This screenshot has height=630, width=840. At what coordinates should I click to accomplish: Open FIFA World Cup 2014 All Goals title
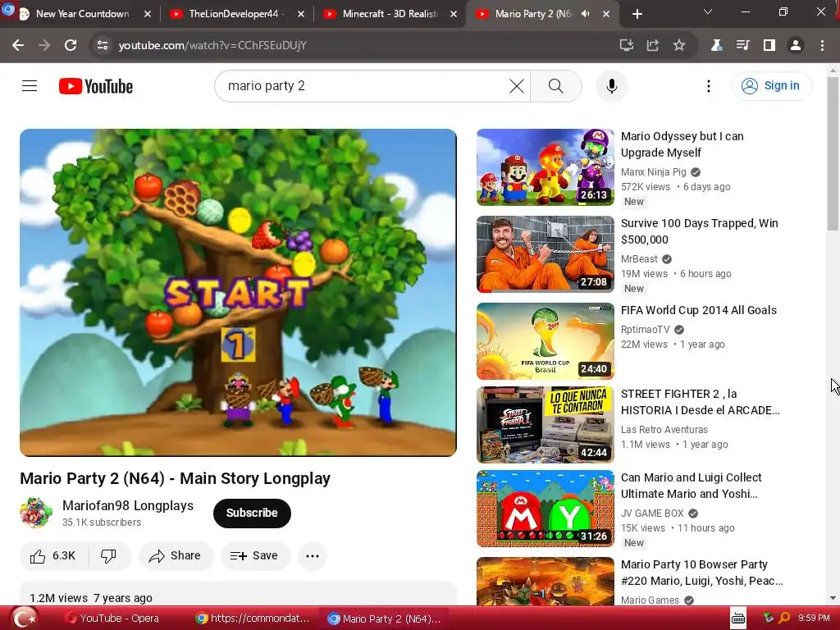699,310
